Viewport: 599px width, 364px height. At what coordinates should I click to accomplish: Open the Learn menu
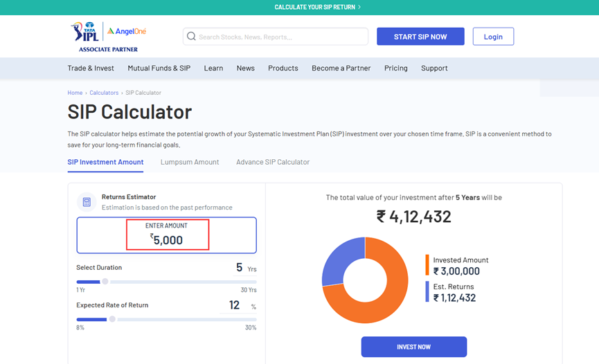click(x=213, y=68)
